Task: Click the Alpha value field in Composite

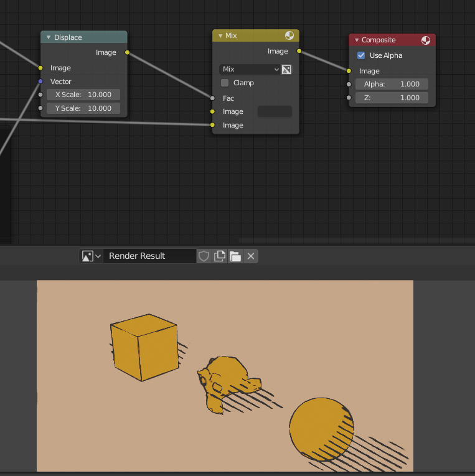Action: 392,84
